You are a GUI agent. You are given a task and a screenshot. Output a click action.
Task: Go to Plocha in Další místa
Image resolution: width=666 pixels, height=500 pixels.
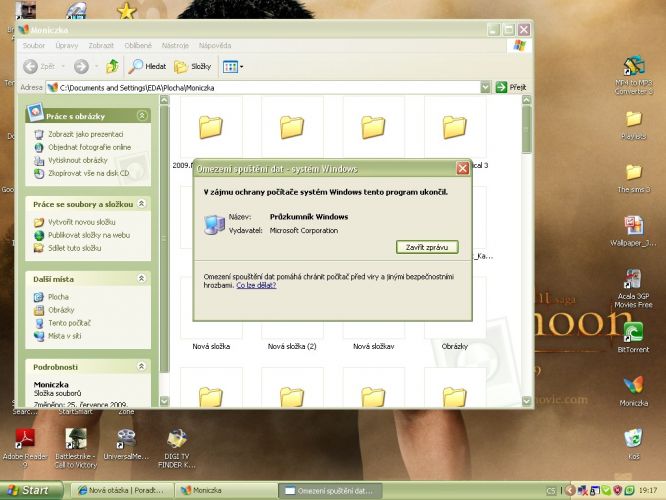click(x=58, y=297)
